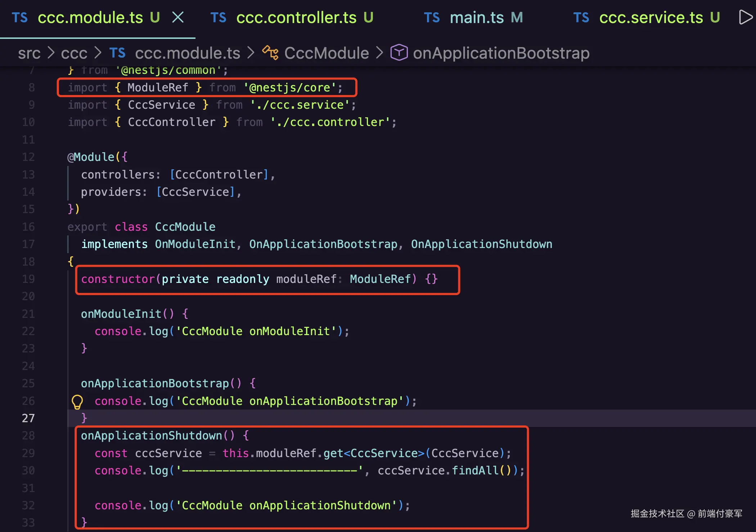
Task: Click line number 27 in the gutter
Action: pos(28,418)
